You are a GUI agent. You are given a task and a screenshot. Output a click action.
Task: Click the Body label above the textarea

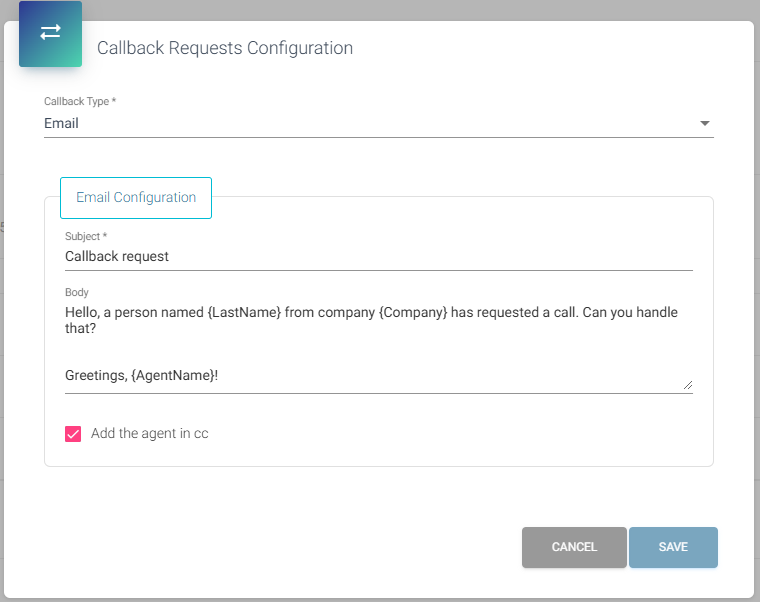click(77, 293)
